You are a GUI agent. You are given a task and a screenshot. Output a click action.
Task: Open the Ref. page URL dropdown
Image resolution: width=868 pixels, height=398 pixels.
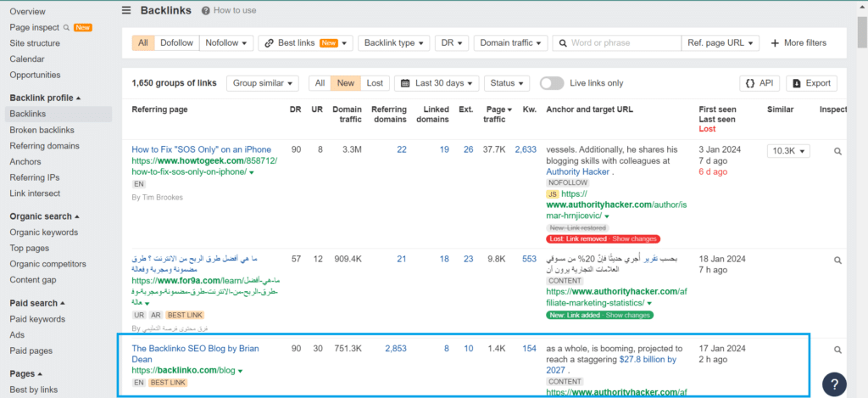coord(721,43)
